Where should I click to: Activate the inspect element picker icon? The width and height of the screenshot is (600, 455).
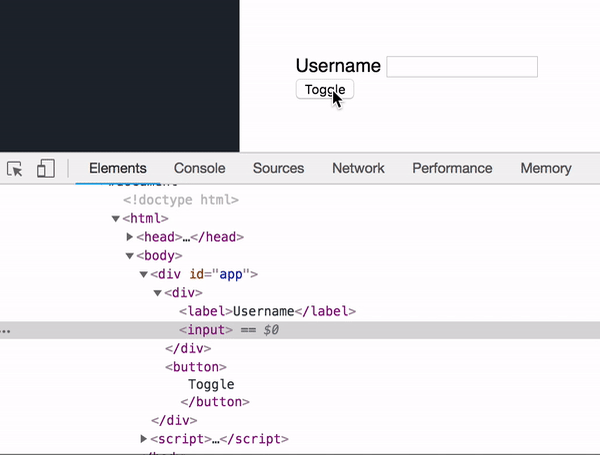coord(15,168)
